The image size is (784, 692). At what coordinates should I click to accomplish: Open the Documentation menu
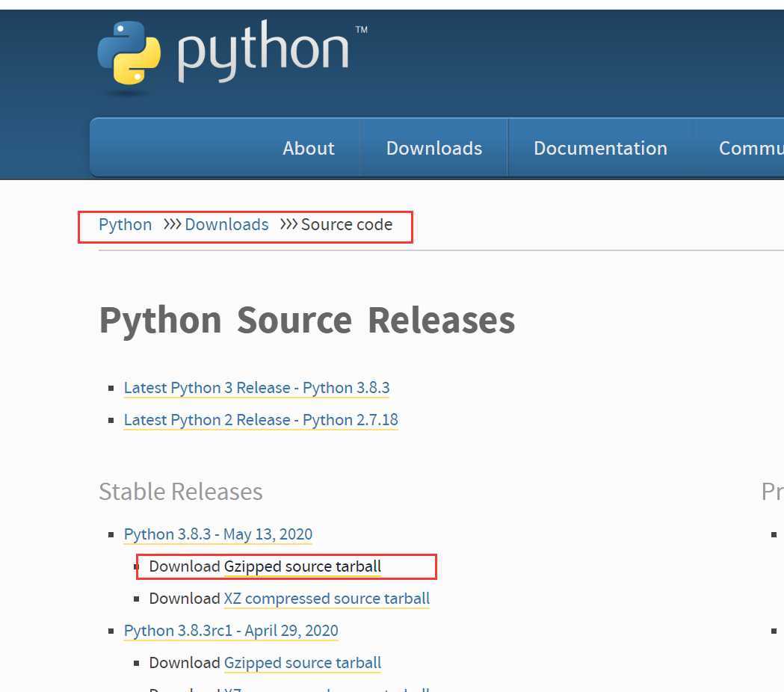pyautogui.click(x=600, y=148)
